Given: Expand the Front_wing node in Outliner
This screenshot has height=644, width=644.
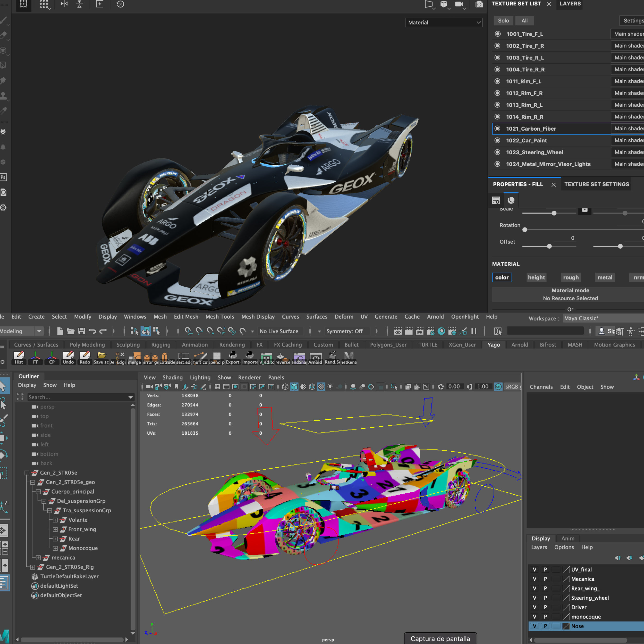Looking at the screenshot, I should click(55, 529).
